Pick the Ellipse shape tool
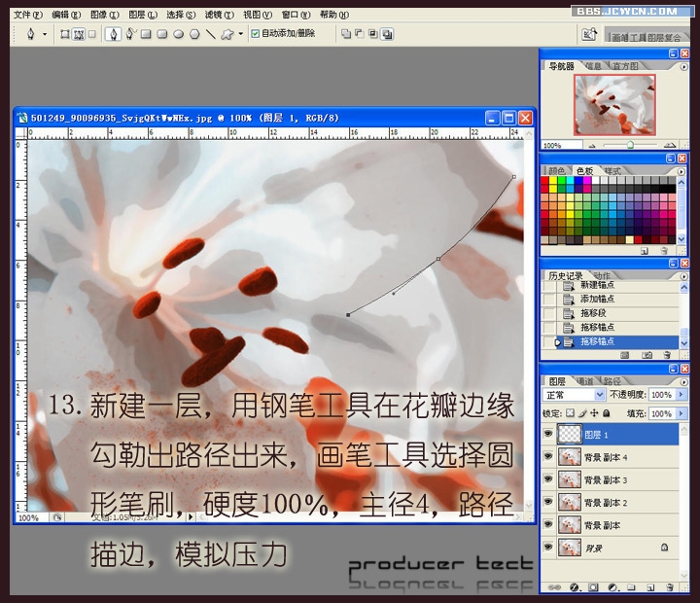 point(179,34)
